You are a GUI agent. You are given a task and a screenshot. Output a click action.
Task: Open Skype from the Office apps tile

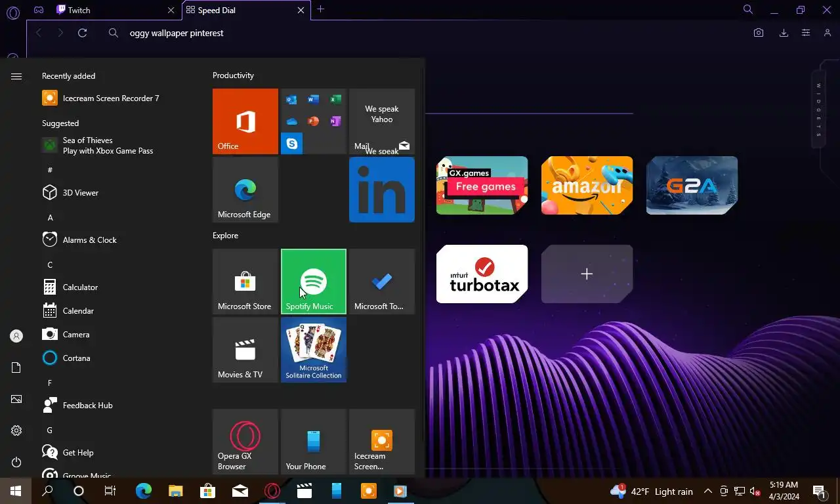(x=292, y=143)
